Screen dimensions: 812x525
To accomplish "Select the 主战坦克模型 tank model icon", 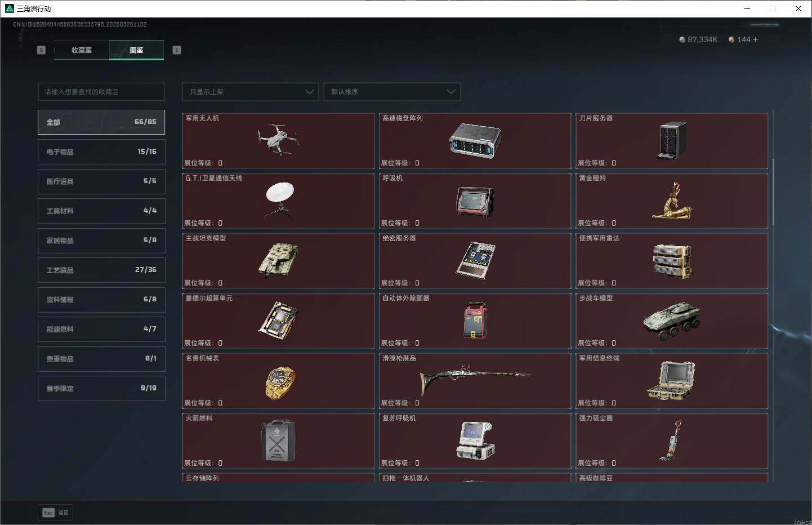I will click(x=278, y=260).
